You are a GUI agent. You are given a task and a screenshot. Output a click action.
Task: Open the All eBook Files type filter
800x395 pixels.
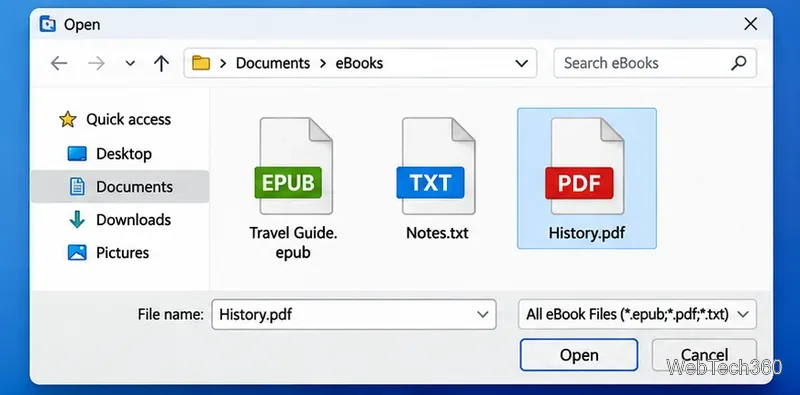point(637,314)
